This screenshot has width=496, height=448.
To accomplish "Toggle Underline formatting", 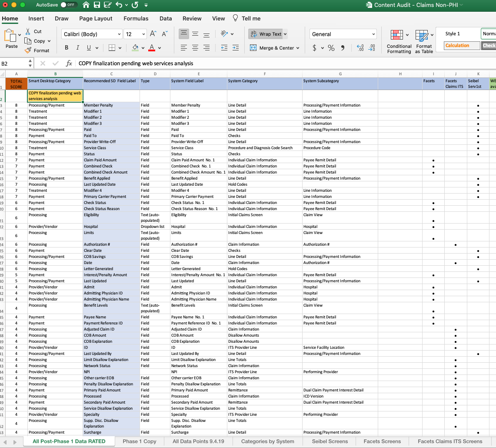I will click(x=89, y=47).
